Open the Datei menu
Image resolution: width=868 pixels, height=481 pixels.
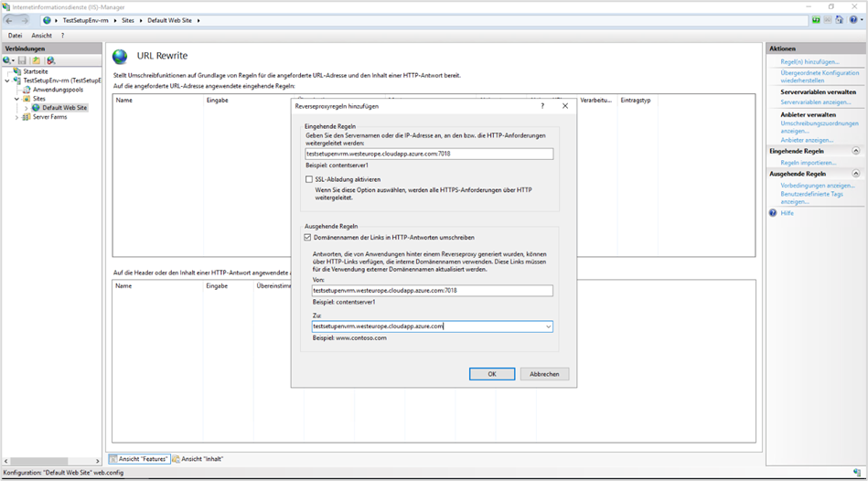point(15,36)
